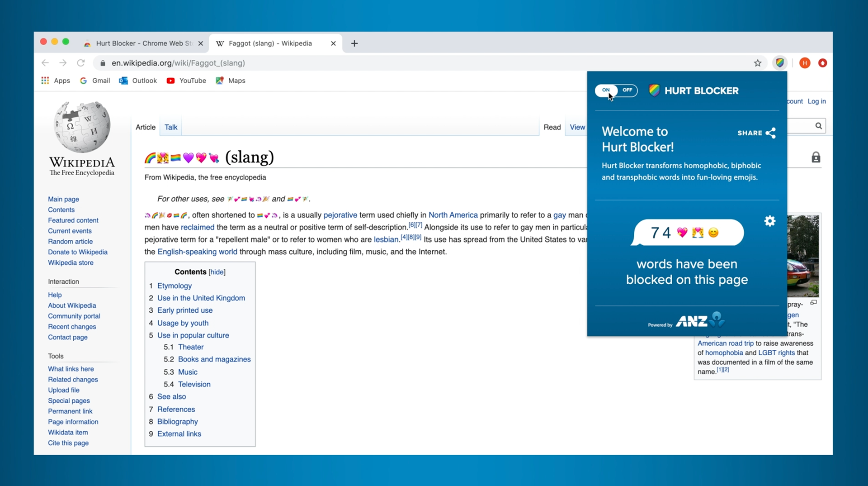Jump to Books and magazines subsection
The image size is (868, 486).
click(x=214, y=359)
